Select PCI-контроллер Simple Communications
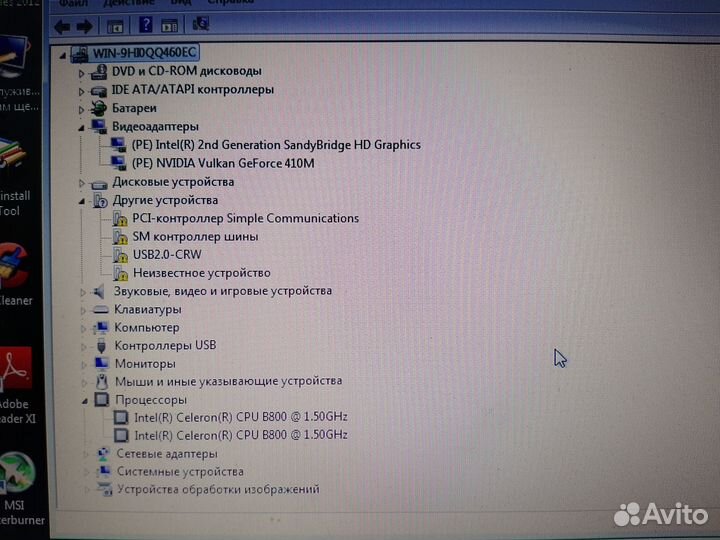Image resolution: width=720 pixels, height=540 pixels. 246,219
